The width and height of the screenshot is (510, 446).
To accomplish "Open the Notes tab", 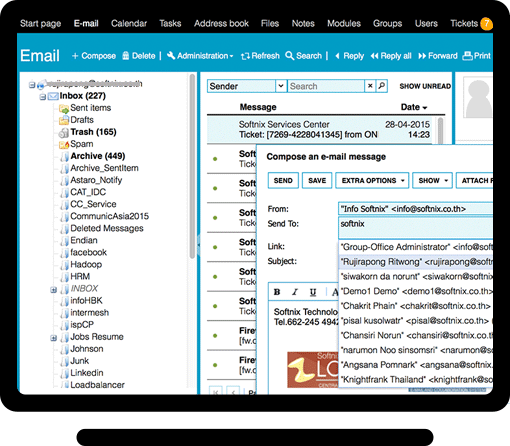I will click(303, 23).
